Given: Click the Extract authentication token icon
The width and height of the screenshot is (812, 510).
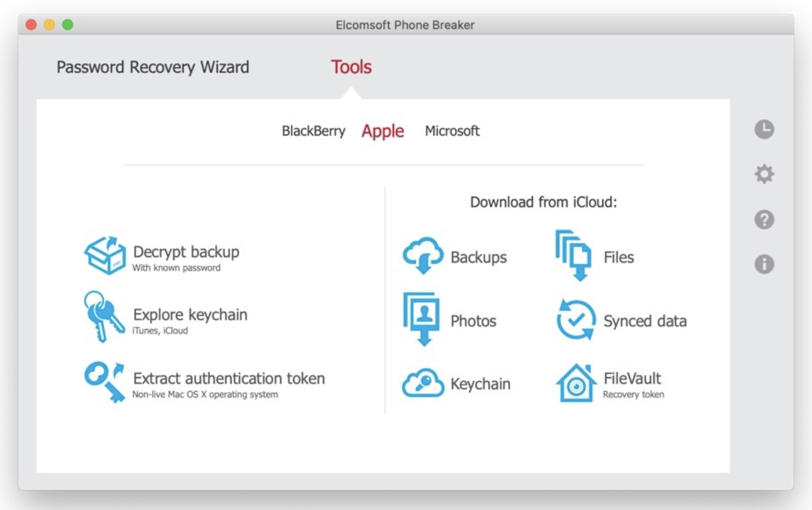Looking at the screenshot, I should coord(104,382).
